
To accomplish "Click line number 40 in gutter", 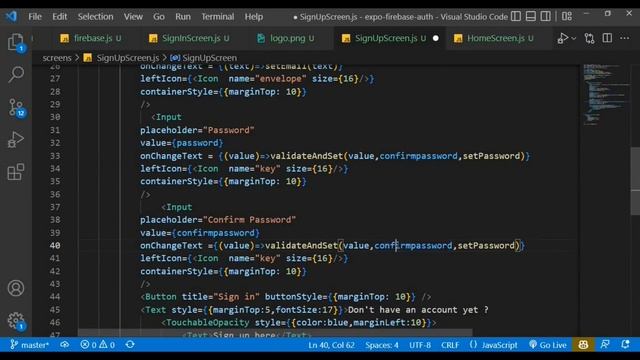I will pyautogui.click(x=55, y=246).
